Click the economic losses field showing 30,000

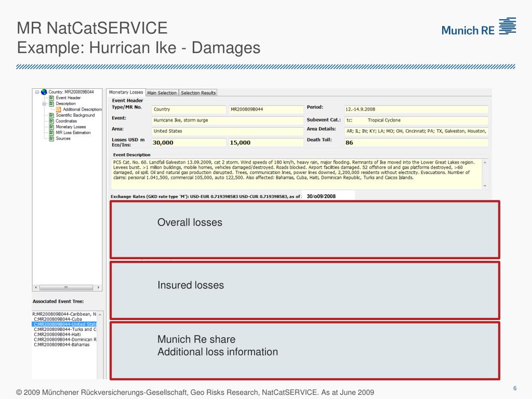pos(189,142)
